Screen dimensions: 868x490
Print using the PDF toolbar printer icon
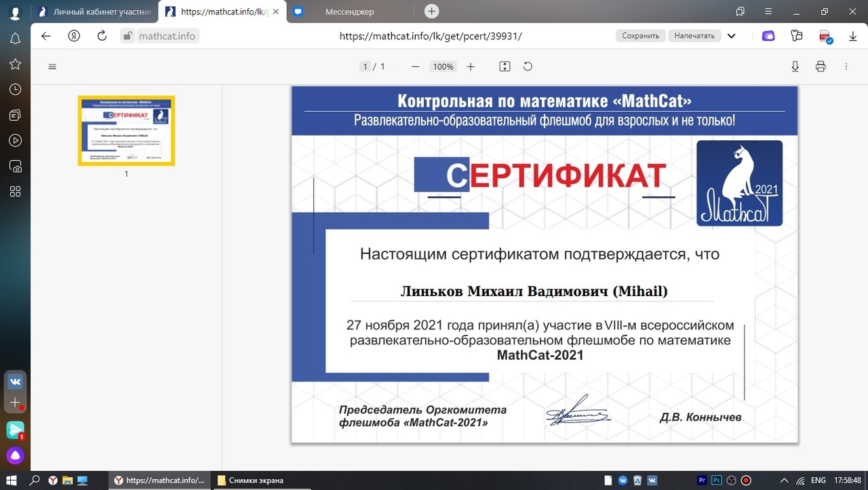(x=821, y=66)
